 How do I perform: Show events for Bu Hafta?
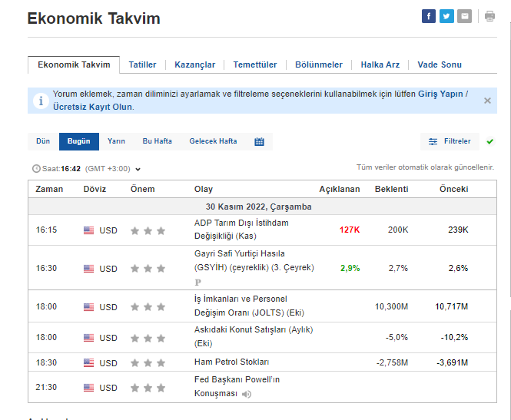click(x=157, y=141)
